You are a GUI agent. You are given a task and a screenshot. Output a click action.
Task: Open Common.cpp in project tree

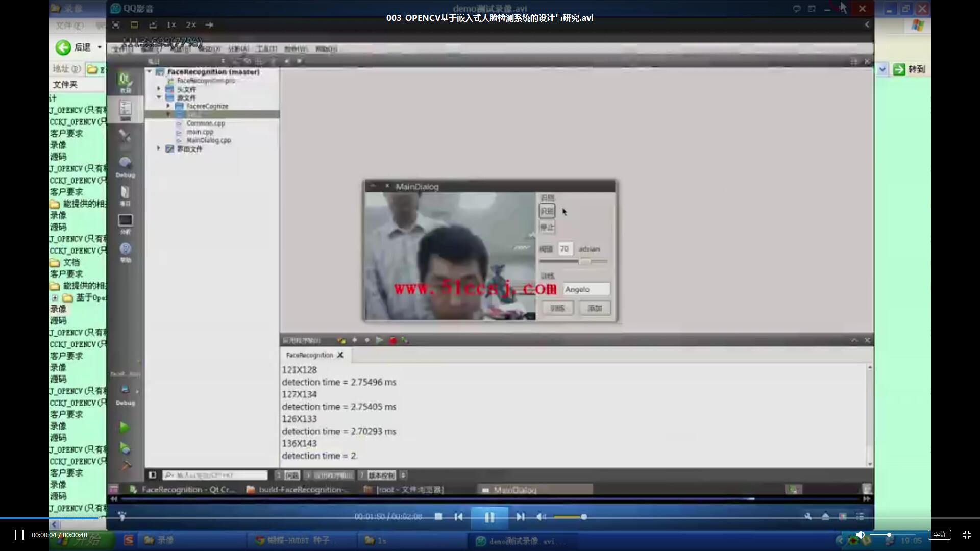point(205,123)
